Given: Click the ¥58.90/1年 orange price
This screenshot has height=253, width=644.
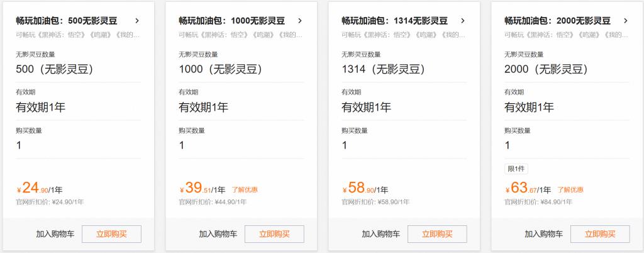Looking at the screenshot, I should [365, 189].
